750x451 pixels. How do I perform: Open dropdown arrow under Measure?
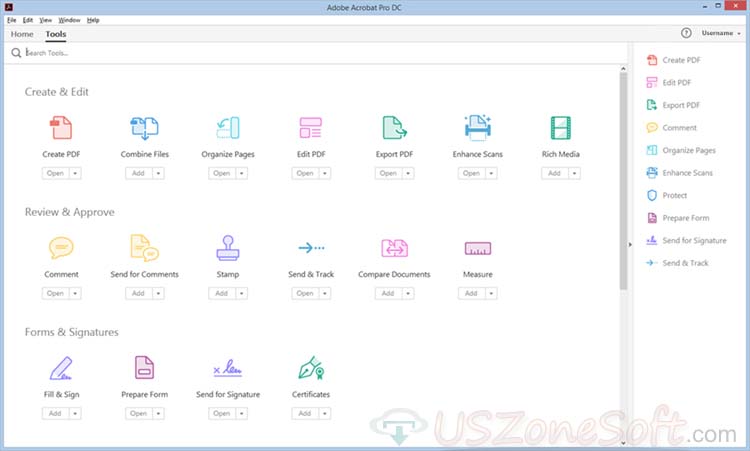coord(491,293)
